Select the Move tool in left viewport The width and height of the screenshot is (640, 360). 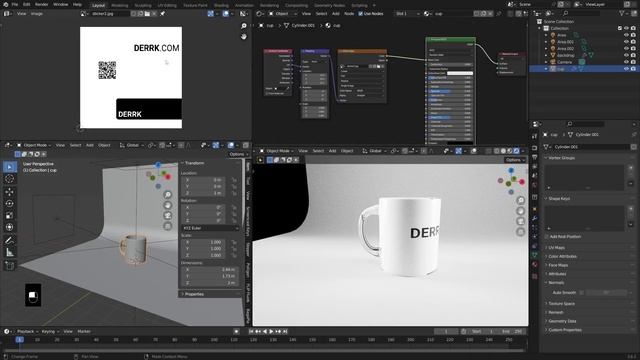[10, 192]
